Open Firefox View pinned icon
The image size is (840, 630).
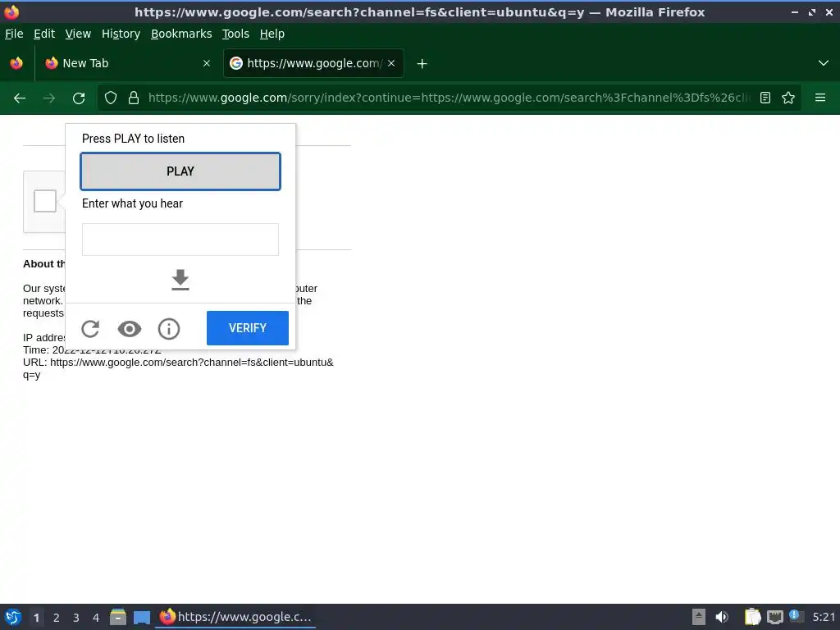[16, 63]
